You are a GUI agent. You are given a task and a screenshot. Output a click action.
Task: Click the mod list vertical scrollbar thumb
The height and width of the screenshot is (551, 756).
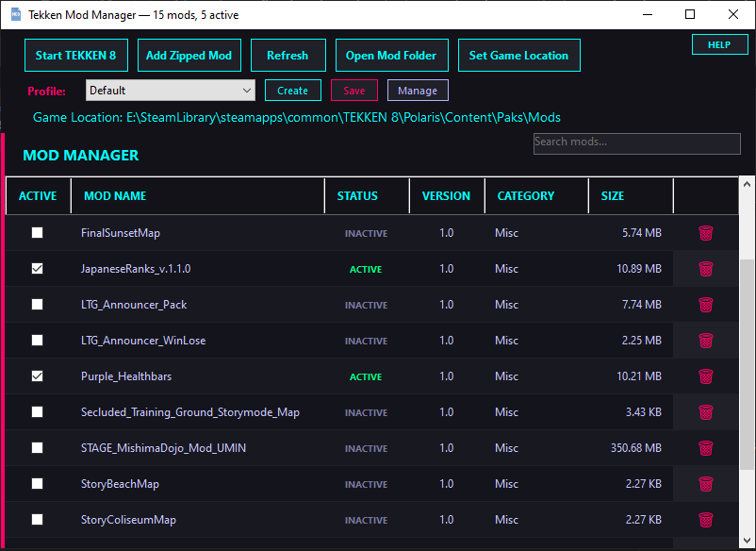747,364
